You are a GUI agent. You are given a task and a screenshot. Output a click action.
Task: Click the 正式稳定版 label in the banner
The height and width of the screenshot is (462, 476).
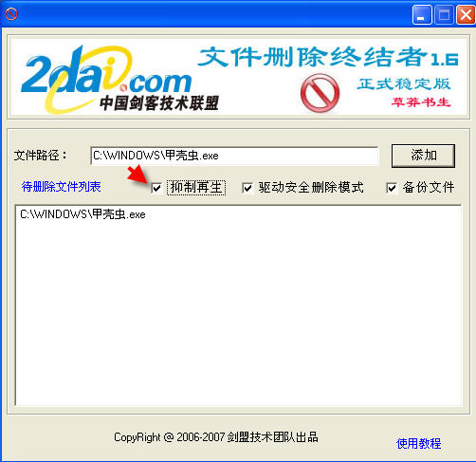[x=404, y=83]
